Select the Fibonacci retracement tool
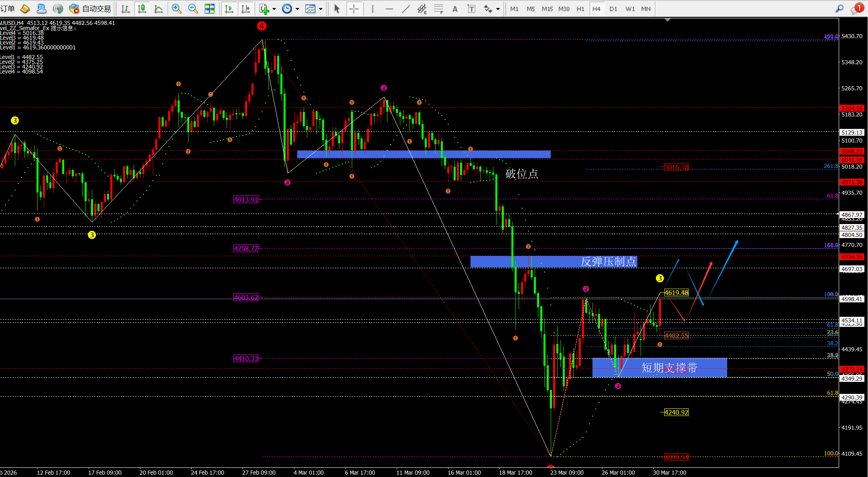This screenshot has height=477, width=868. tap(438, 8)
